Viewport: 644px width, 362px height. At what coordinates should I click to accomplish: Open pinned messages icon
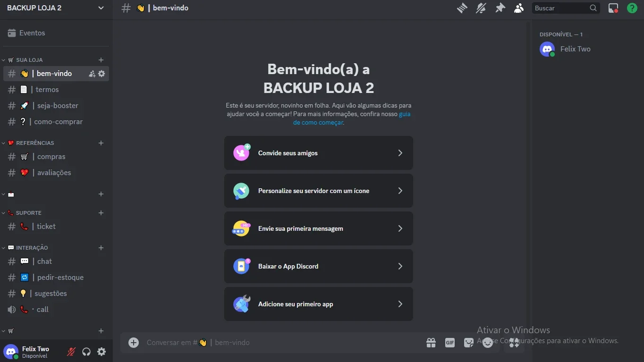(500, 8)
